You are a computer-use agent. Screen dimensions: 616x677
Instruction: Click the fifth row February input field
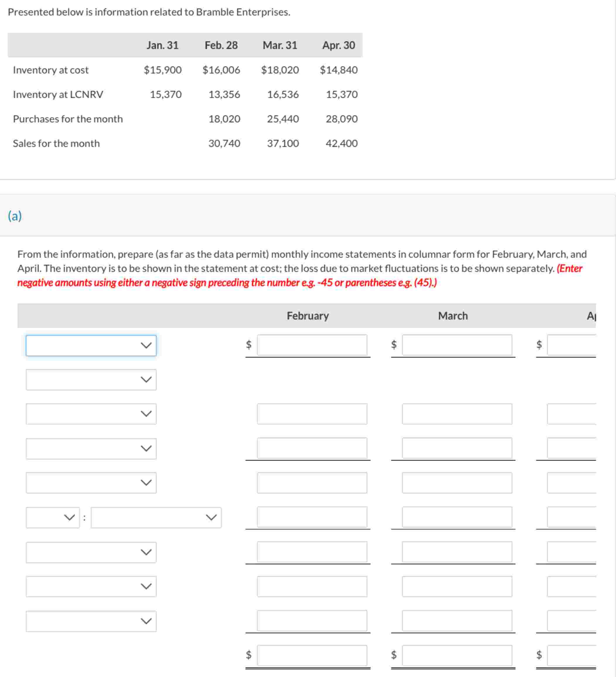(312, 483)
